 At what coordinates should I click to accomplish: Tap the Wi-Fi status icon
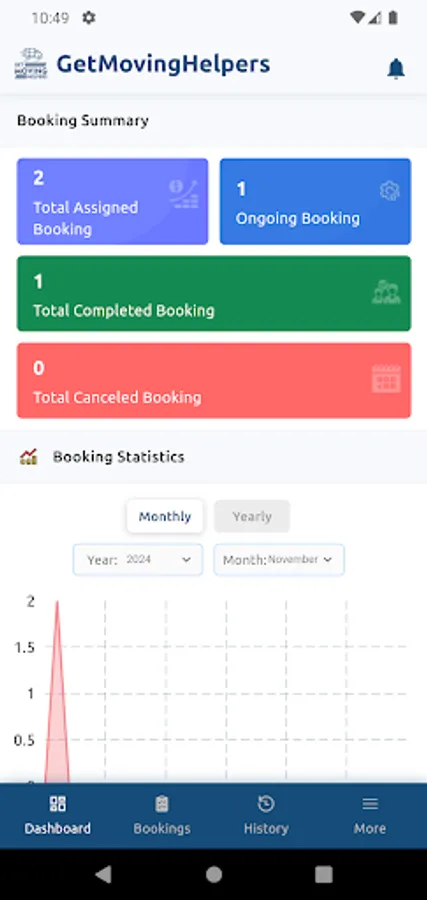[358, 18]
